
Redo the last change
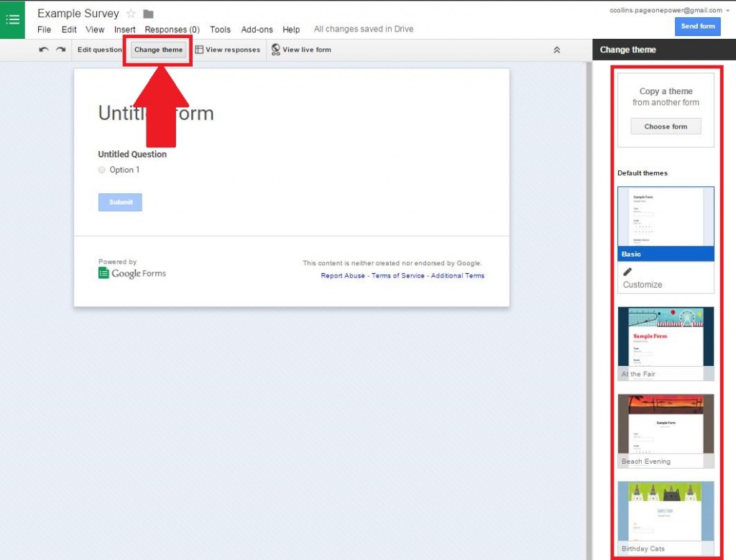59,50
